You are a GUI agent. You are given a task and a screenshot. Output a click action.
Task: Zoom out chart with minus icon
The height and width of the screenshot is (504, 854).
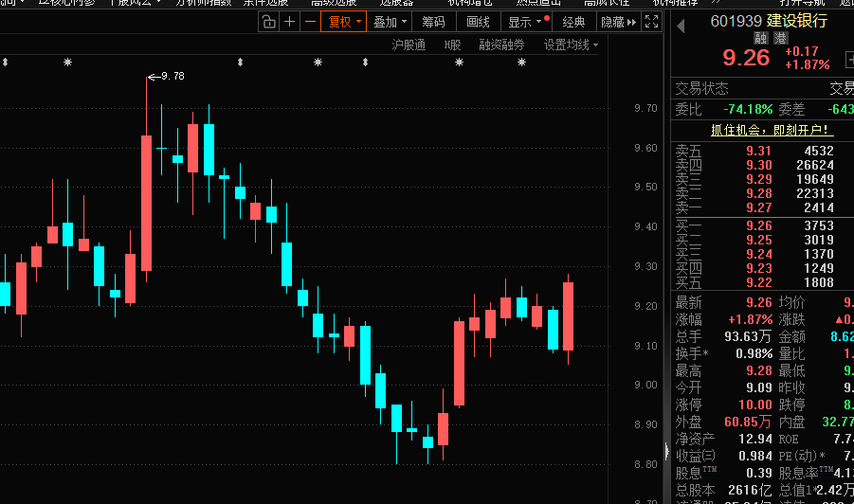[x=310, y=22]
